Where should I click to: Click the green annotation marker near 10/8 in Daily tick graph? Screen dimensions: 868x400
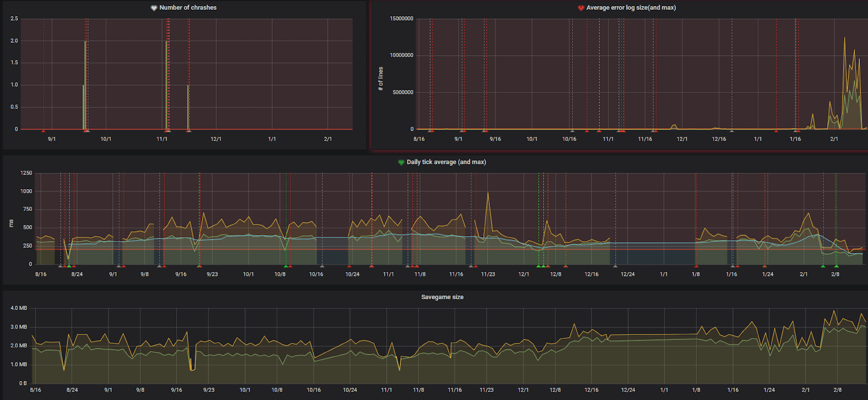(x=286, y=266)
